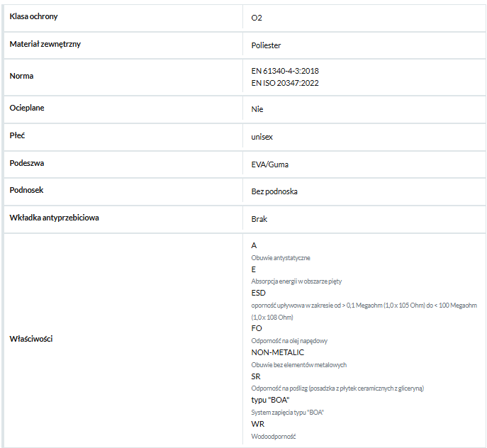Click the Ocieplane label
The height and width of the screenshot is (448, 487).
coord(27,108)
